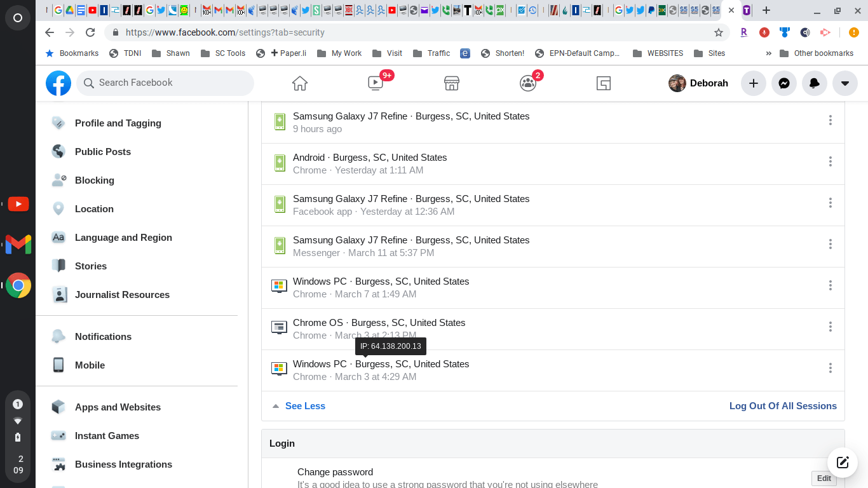Screen dimensions: 868x488
Task: Open Gmail from the left dock
Action: (x=17, y=244)
